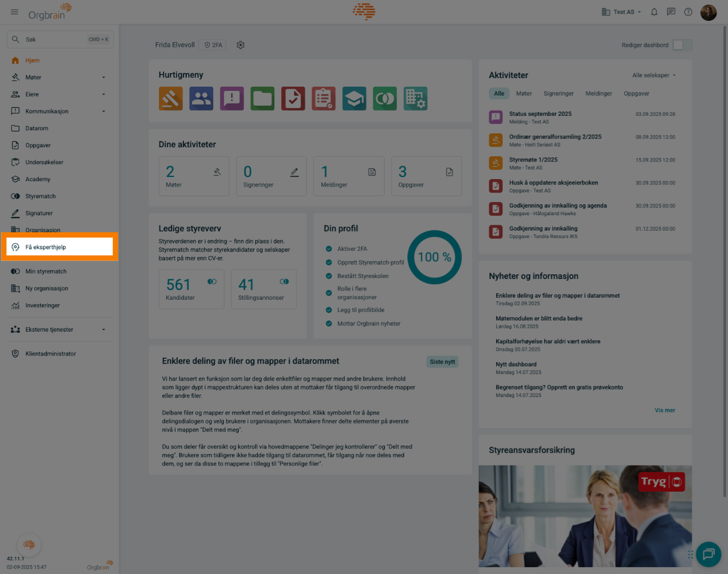
Task: Click the round Orgbrain icon at sidebar bottom
Action: pos(29,545)
